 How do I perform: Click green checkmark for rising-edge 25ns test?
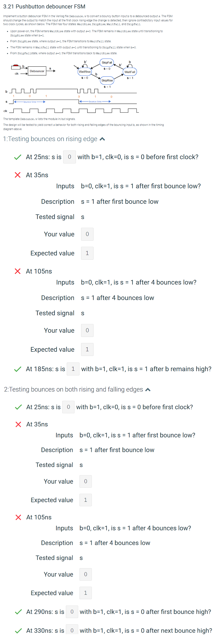tap(18, 157)
